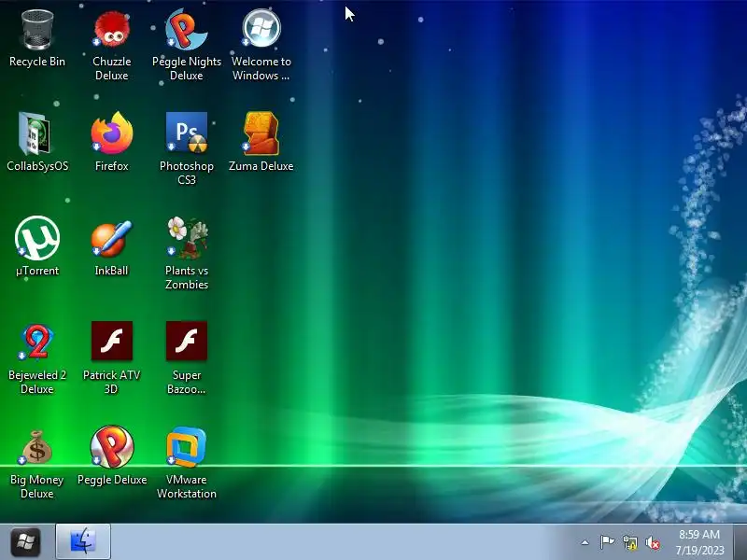Select the µTorrent desktop icon
747x560 pixels.
[37, 238]
